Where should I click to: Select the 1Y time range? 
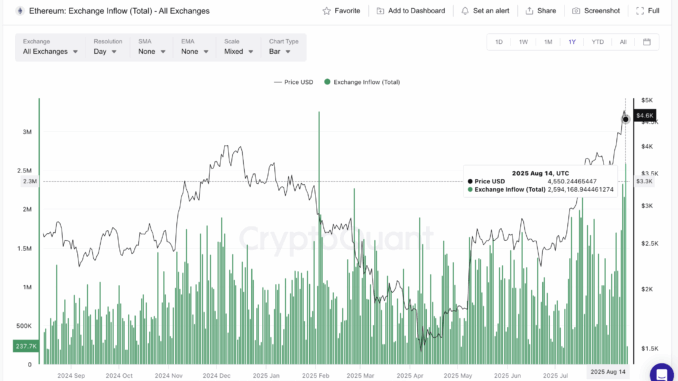coord(572,42)
